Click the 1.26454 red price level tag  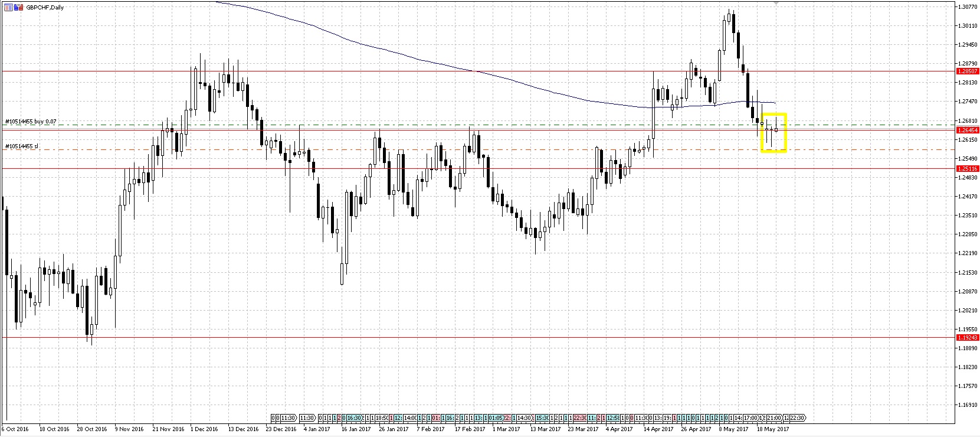pos(968,130)
